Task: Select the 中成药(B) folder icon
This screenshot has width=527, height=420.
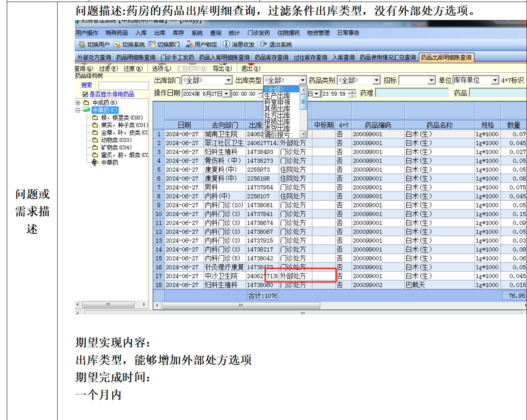Action: pos(86,103)
